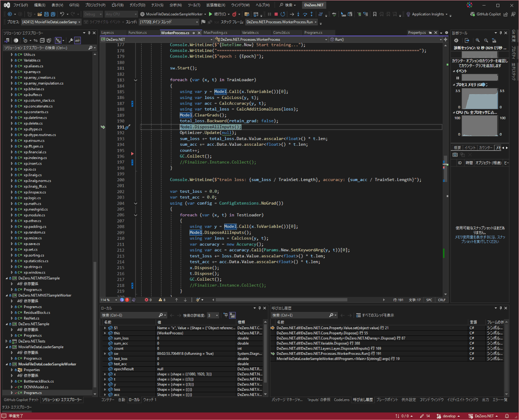Open search depth dropdown showing 3
519x420 pixels.
click(x=213, y=315)
